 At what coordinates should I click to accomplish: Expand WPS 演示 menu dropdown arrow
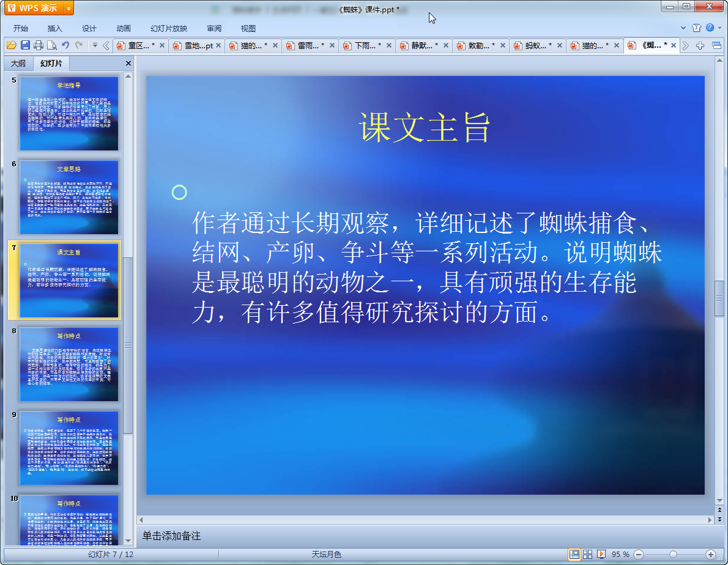(69, 9)
